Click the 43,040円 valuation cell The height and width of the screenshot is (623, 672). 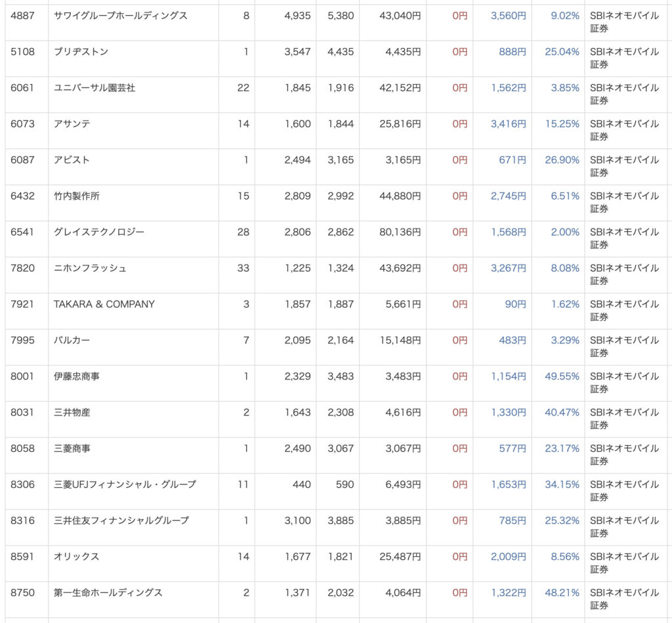(400, 16)
